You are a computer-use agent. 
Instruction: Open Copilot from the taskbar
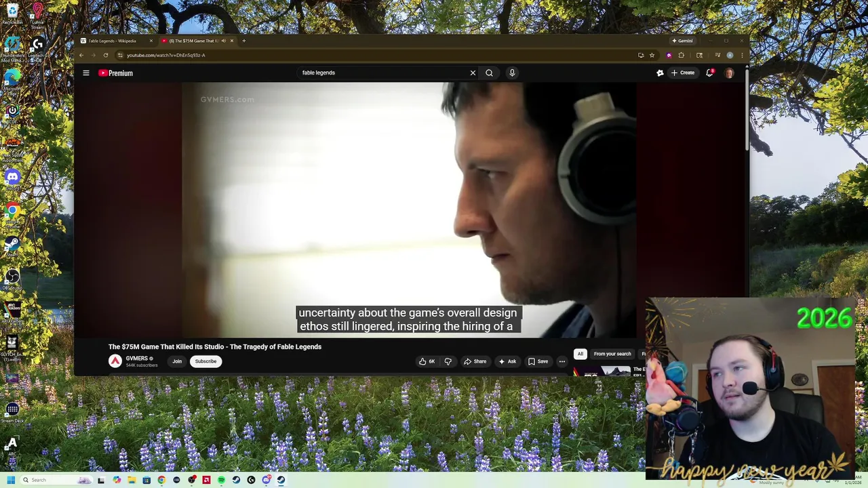pos(117,480)
